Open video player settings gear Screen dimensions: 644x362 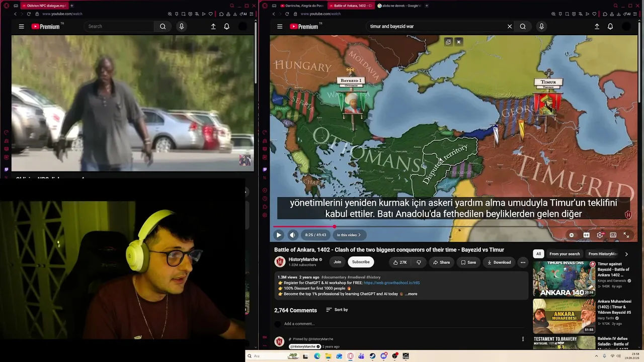[600, 235]
